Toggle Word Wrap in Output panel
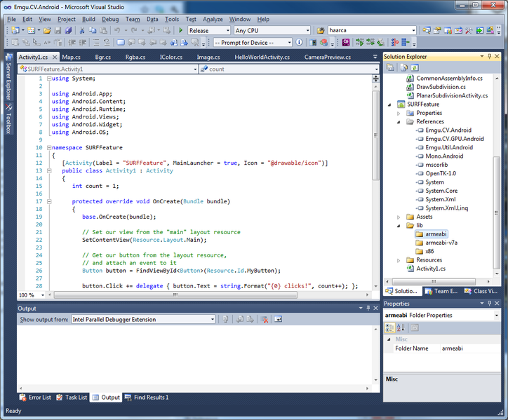 point(278,319)
